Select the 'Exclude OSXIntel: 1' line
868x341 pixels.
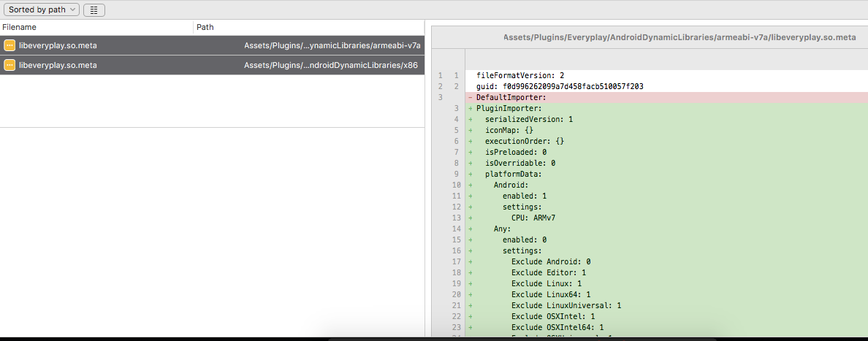pyautogui.click(x=666, y=316)
